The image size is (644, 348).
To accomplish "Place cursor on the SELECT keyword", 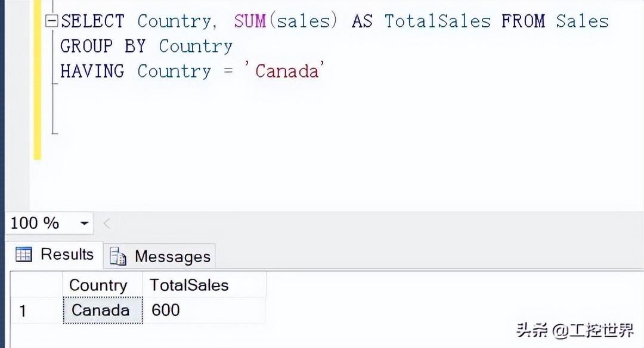I will (x=92, y=21).
